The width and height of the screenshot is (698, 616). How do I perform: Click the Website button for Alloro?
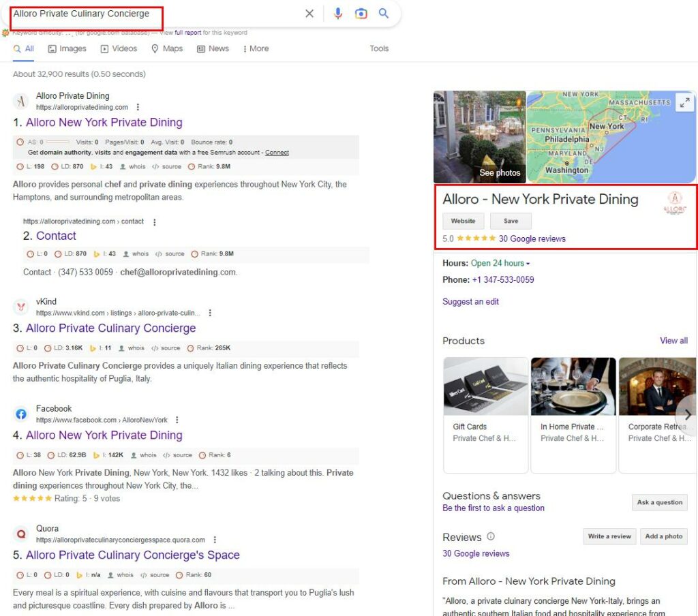[x=463, y=221]
